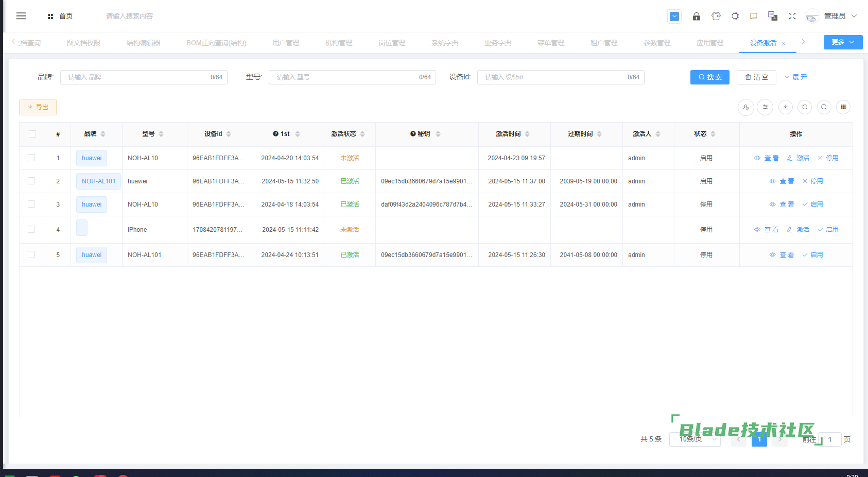The width and height of the screenshot is (868, 477).
Task: Open the column filter sliders icon
Action: [x=765, y=107]
